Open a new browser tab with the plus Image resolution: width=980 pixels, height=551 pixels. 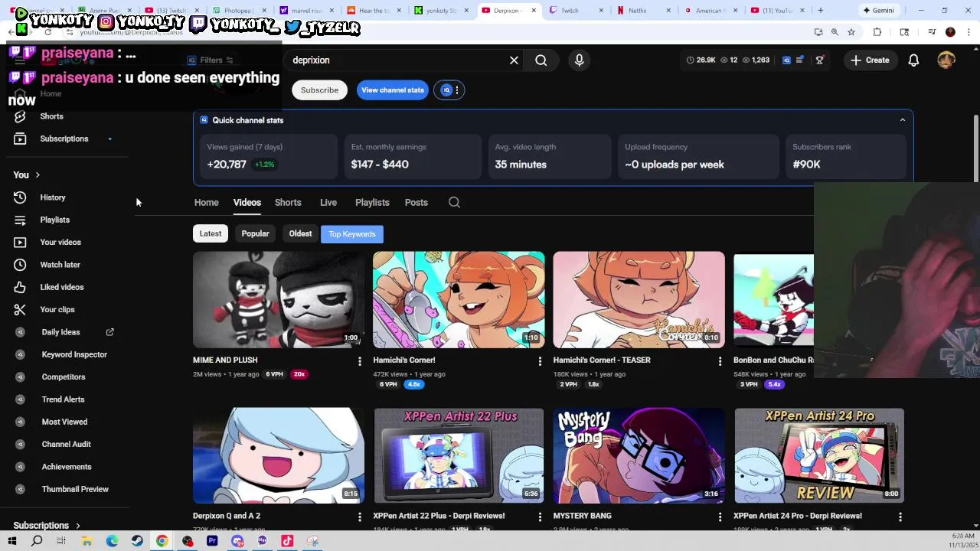tap(820, 11)
